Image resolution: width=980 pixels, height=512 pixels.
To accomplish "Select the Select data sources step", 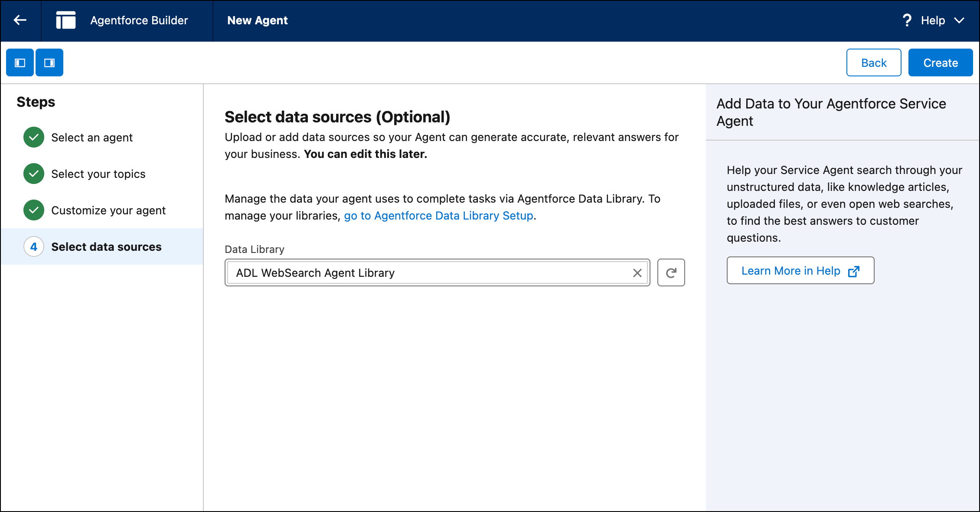I will [x=106, y=247].
